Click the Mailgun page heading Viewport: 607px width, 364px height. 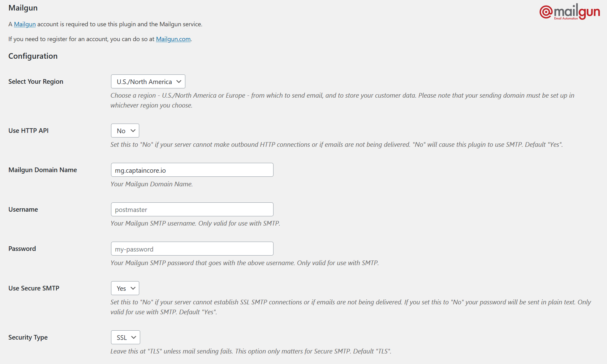pyautogui.click(x=23, y=8)
